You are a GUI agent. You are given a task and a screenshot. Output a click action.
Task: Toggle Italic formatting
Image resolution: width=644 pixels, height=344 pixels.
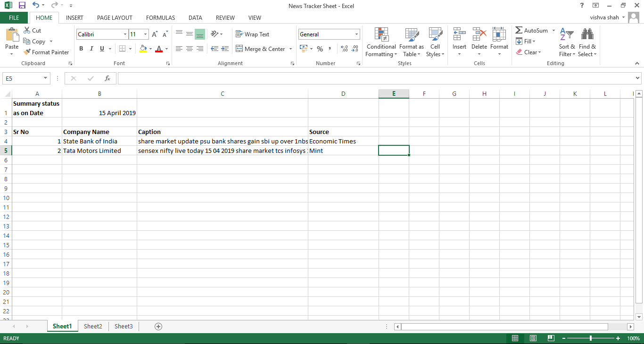(x=91, y=49)
